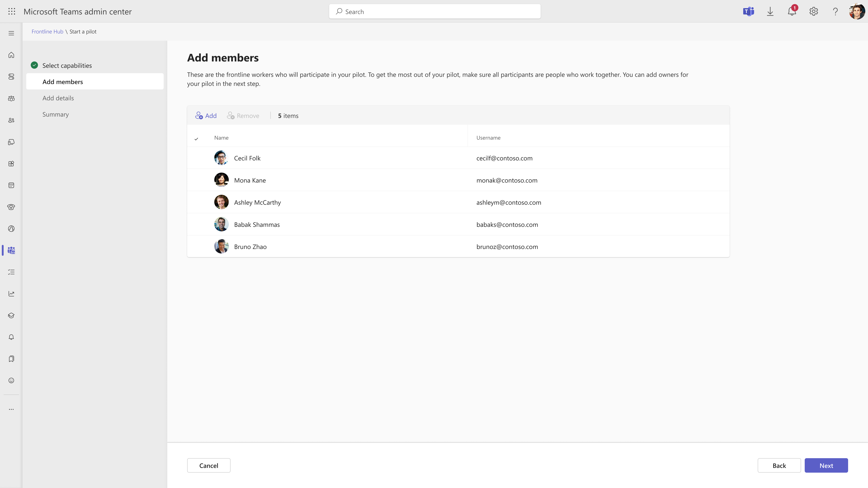Open the app launcher grid icon

[11, 11]
